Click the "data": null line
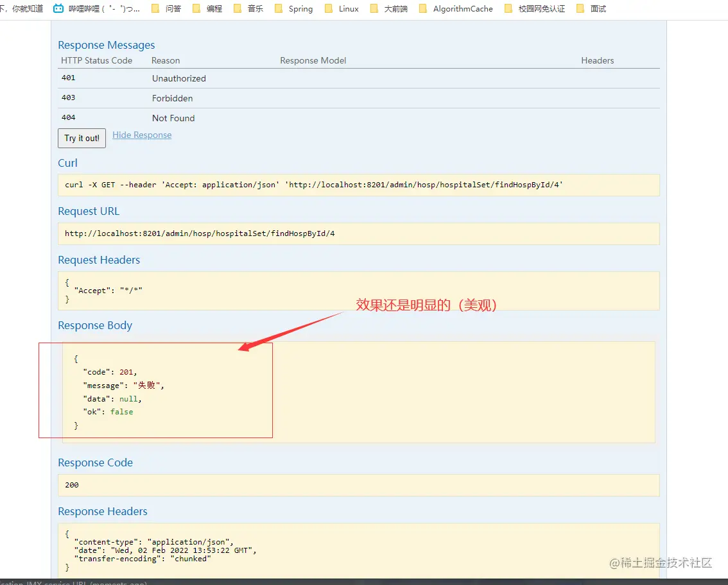Image resolution: width=728 pixels, height=585 pixels. [x=112, y=399]
